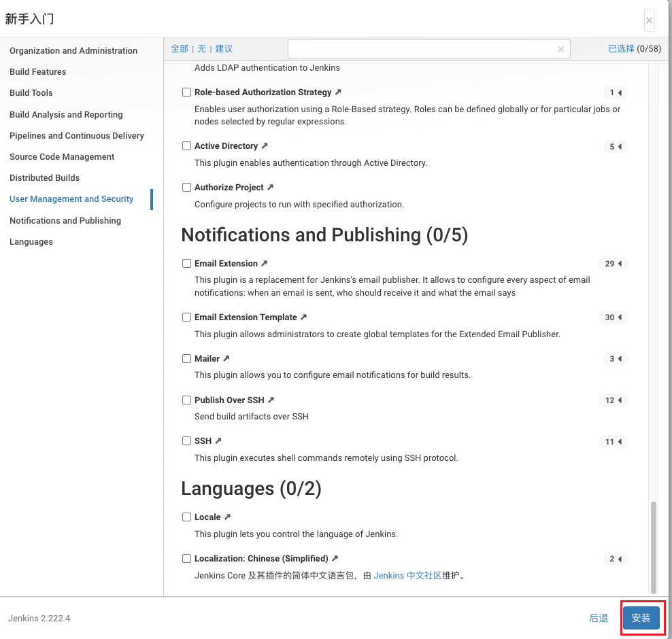Close the 新手入门 setup dialog
Image resolution: width=672 pixels, height=639 pixels.
tap(650, 20)
